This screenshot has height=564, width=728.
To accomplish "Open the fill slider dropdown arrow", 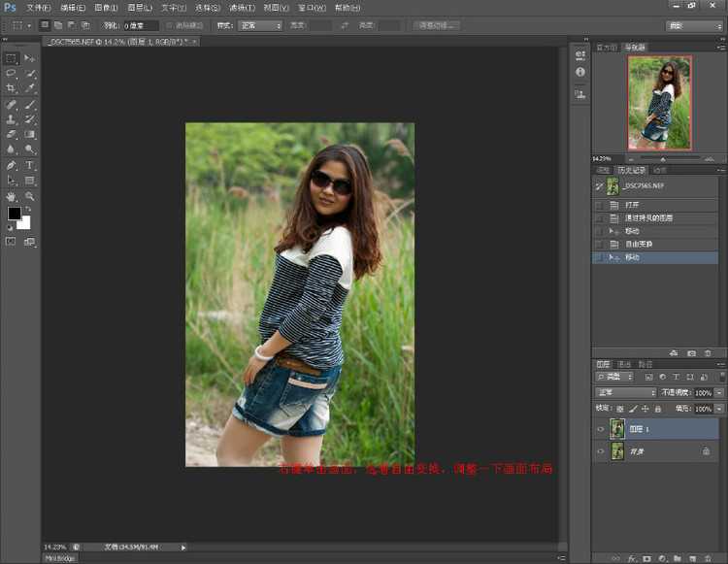I will 720,409.
